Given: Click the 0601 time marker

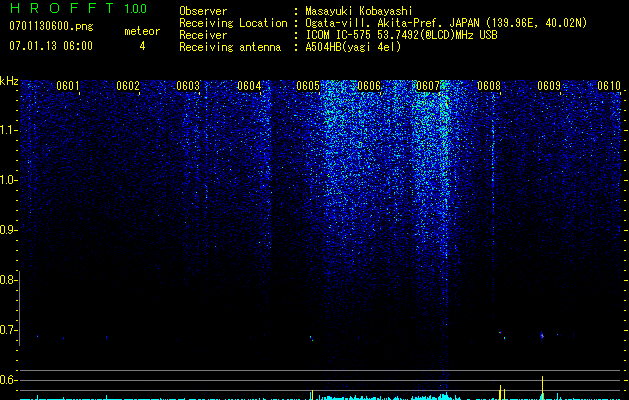Looking at the screenshot, I should point(67,86).
